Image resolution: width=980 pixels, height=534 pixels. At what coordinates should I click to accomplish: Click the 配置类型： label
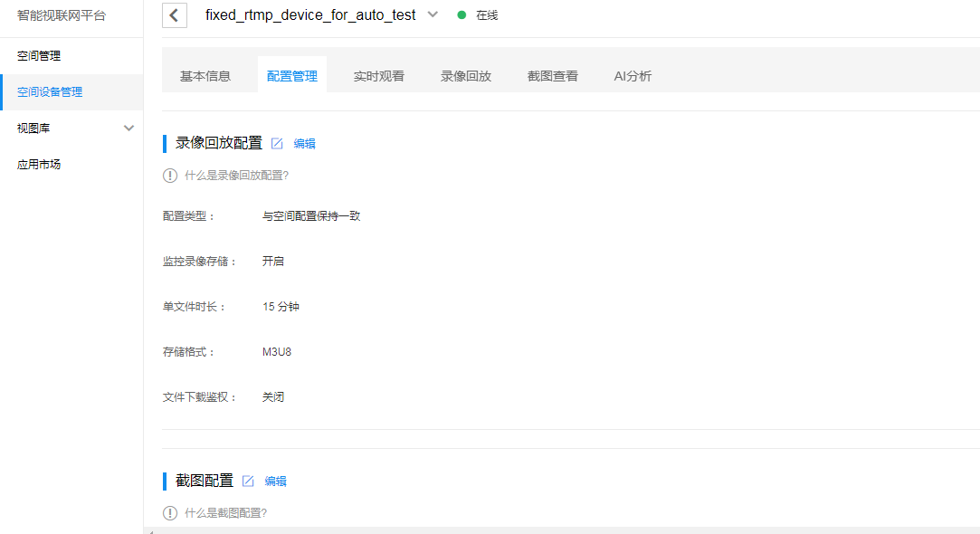189,216
